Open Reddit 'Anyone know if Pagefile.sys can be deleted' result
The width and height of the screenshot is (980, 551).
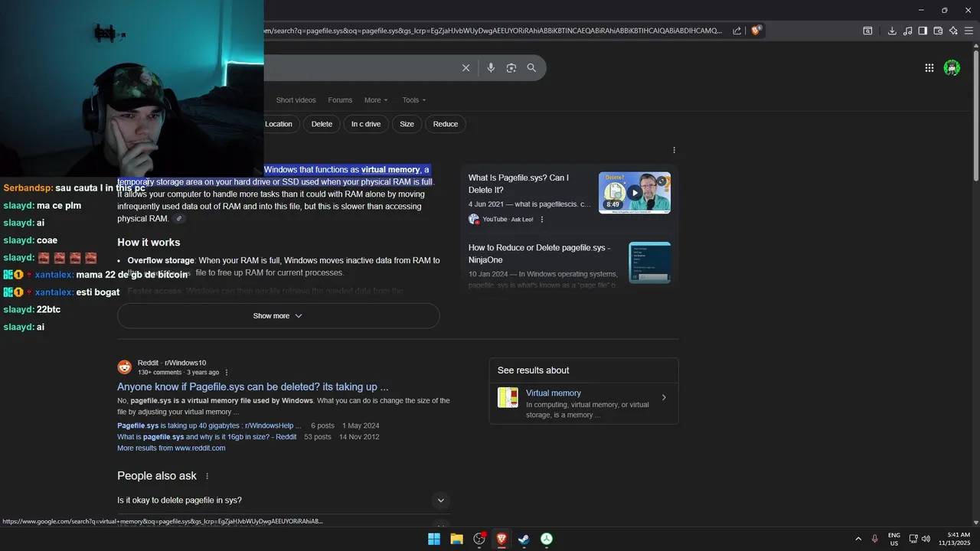click(253, 387)
